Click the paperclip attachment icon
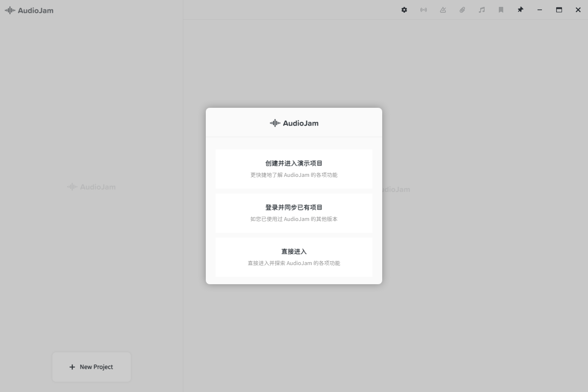 coord(462,10)
